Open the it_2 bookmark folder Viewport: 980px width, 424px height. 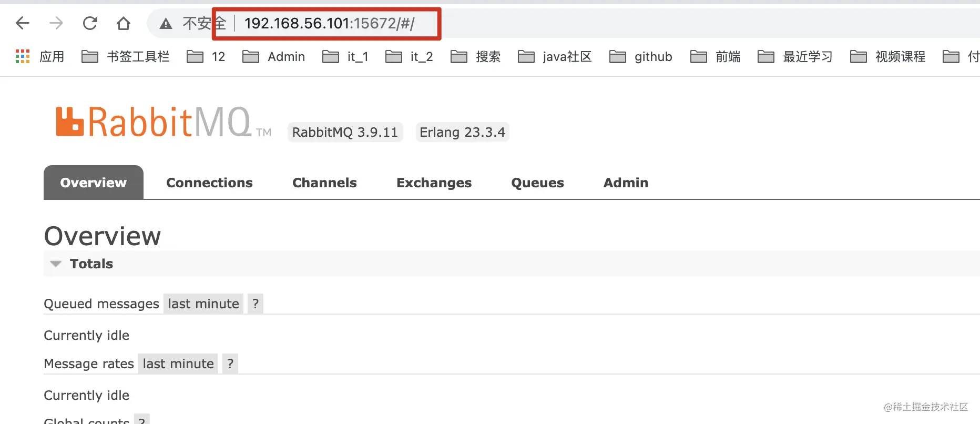coord(409,56)
